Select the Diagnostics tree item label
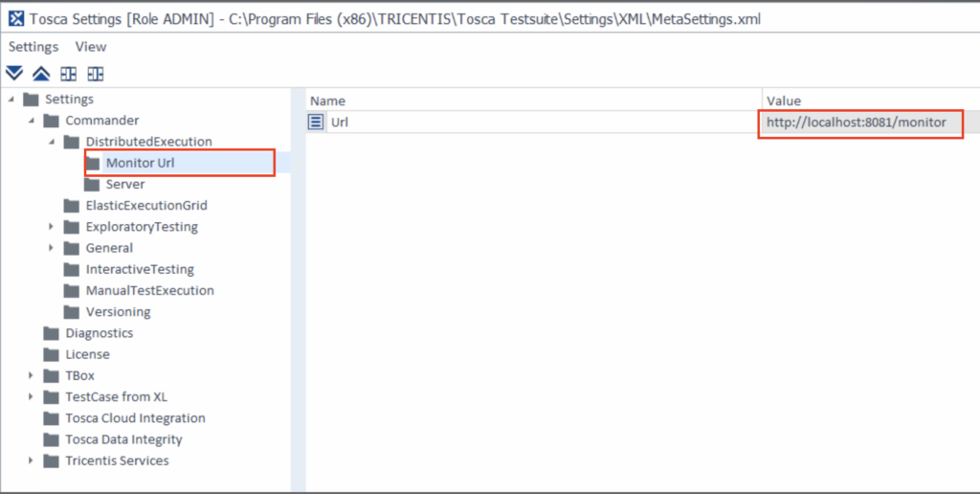The width and height of the screenshot is (980, 494). pyautogui.click(x=100, y=333)
